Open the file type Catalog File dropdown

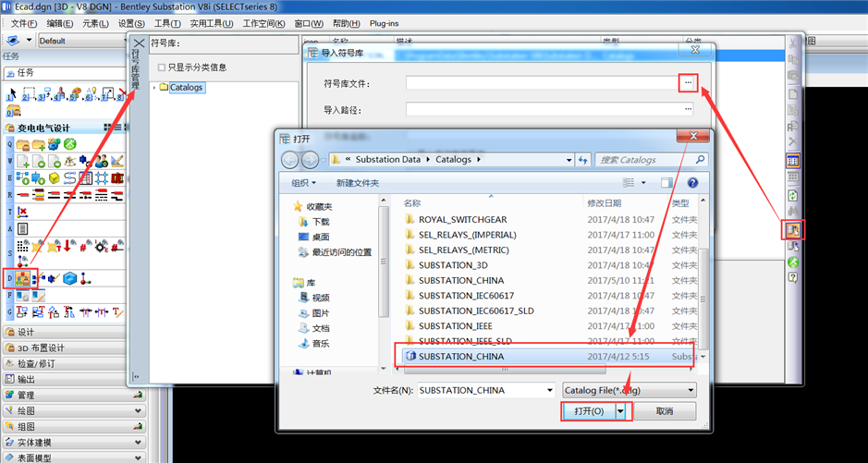coord(630,391)
